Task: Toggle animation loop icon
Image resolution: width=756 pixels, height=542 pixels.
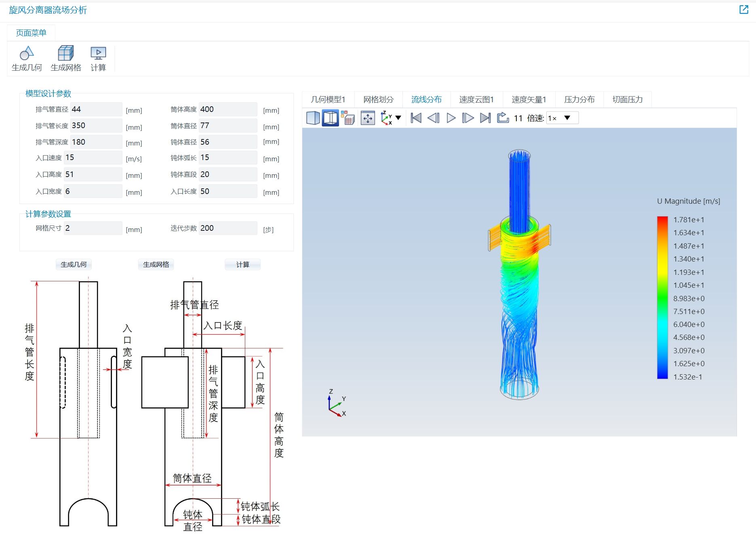Action: (x=503, y=118)
